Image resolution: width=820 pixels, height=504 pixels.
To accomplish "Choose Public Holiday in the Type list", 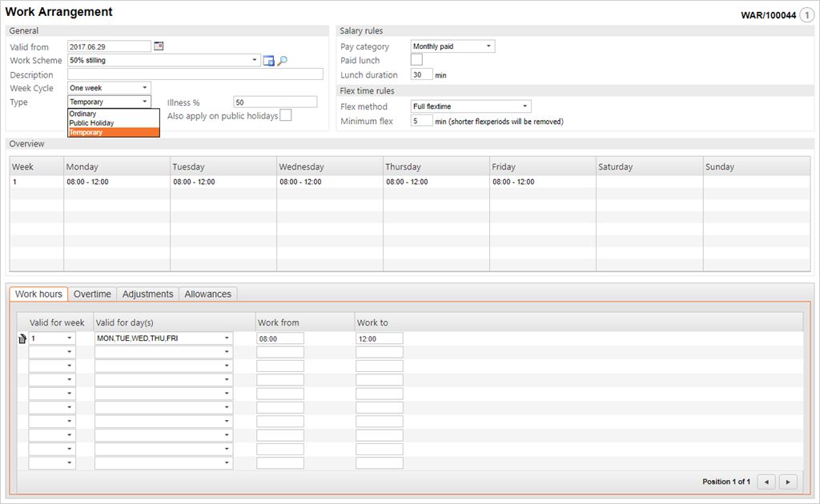I will pos(91,123).
